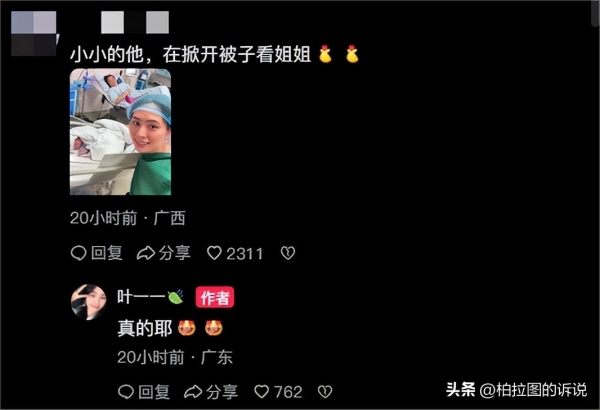Click 分享 text under author's reply
This screenshot has width=600, height=410.
[x=222, y=392]
